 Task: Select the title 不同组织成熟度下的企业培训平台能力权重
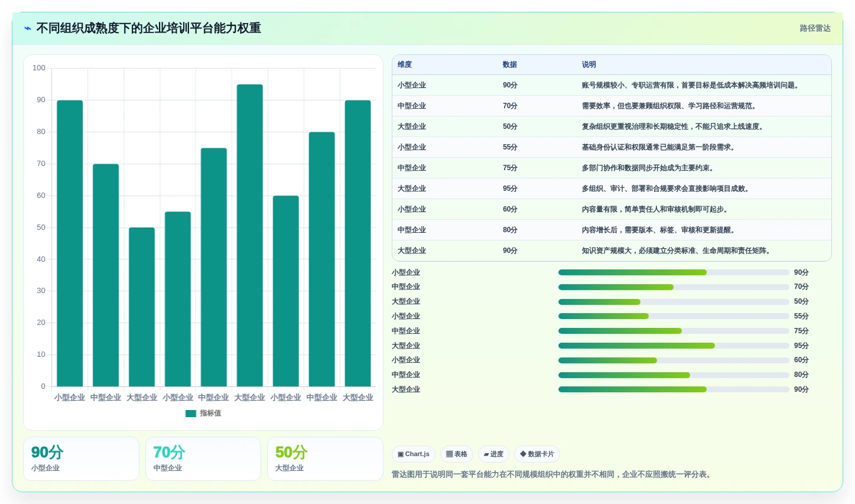point(148,28)
